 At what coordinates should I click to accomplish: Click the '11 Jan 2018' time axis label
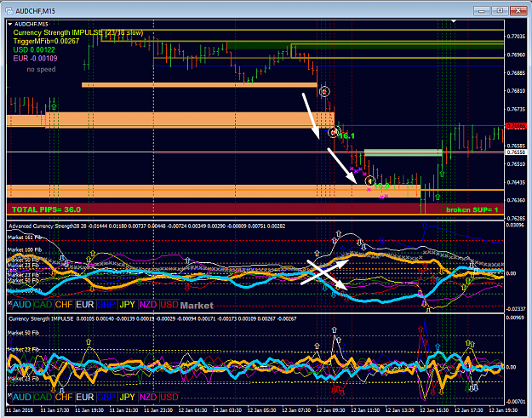tap(20, 410)
